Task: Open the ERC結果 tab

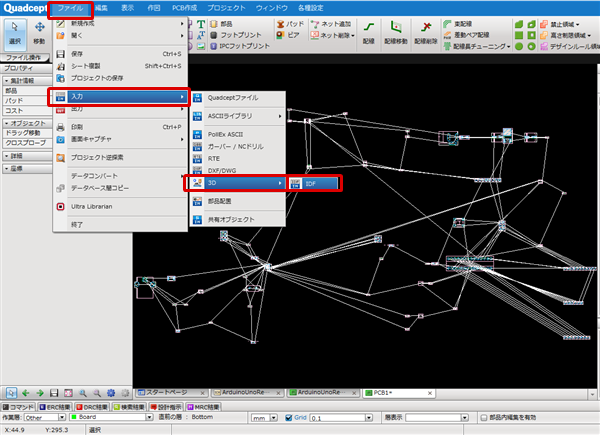Action: click(55, 407)
